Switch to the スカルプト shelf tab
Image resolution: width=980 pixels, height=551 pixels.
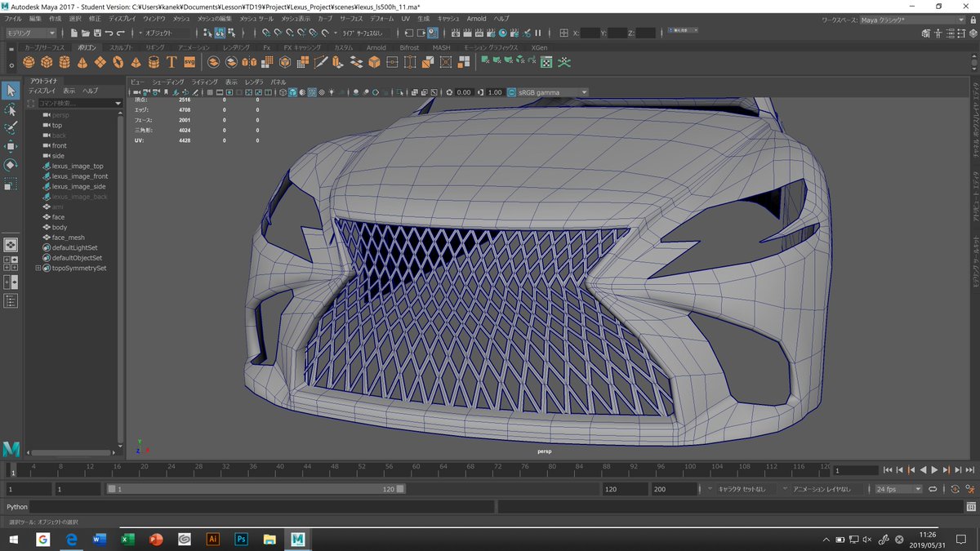[120, 48]
